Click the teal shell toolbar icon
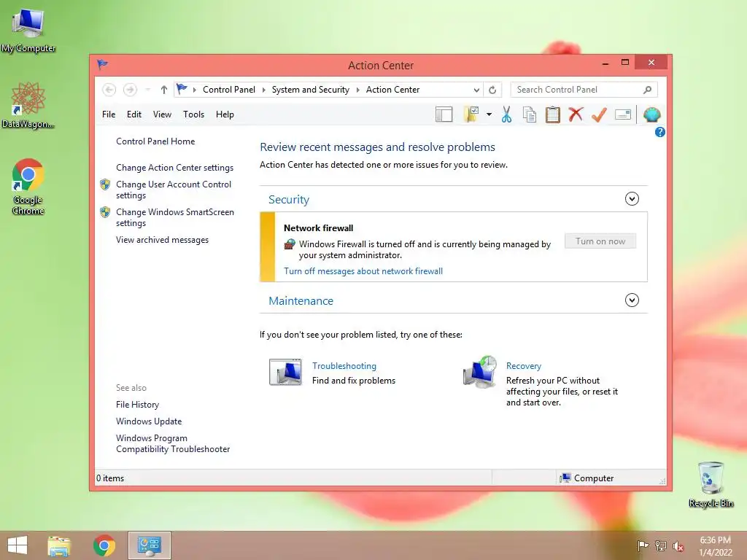This screenshot has height=560, width=747. coord(651,114)
